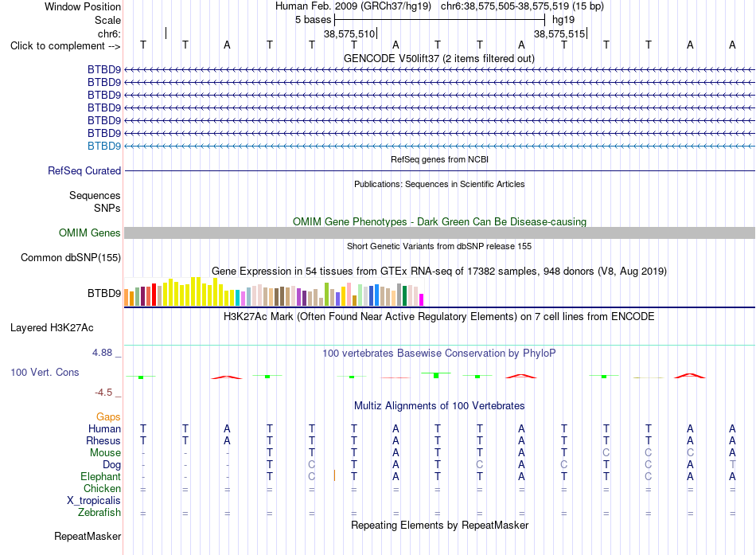
Task: Click the 38,575,510 position marker
Action: click(x=350, y=33)
